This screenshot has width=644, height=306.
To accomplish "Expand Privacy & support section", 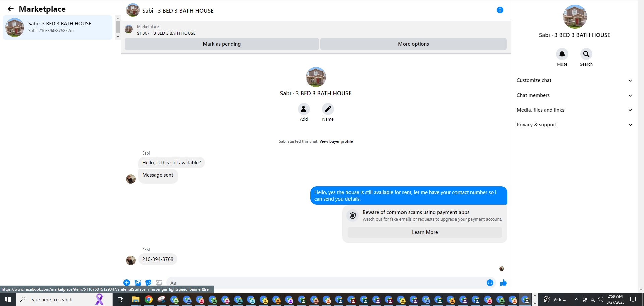I will click(574, 125).
